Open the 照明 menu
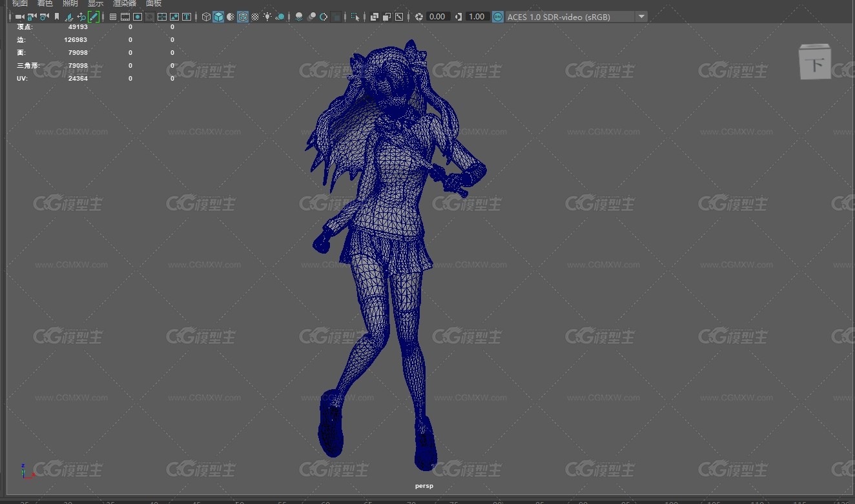 (70, 3)
